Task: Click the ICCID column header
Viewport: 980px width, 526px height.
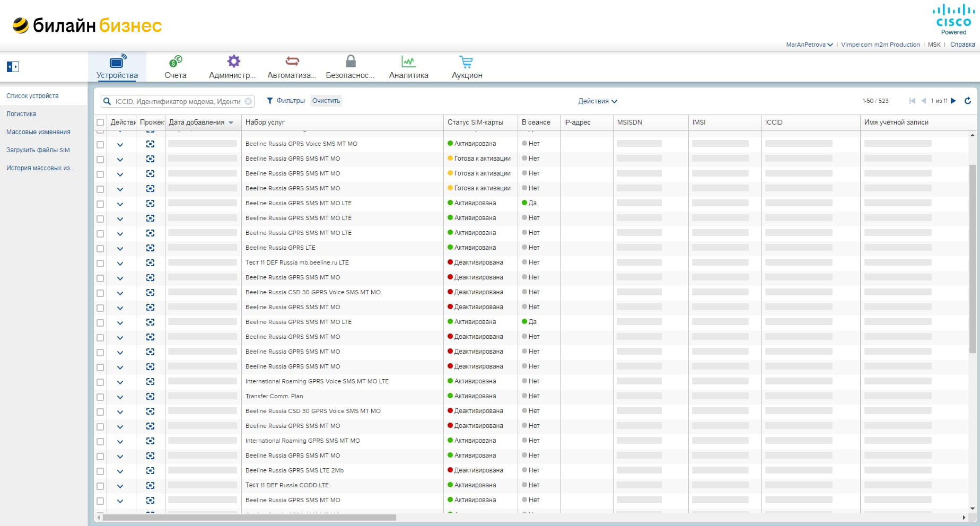Action: 810,122
